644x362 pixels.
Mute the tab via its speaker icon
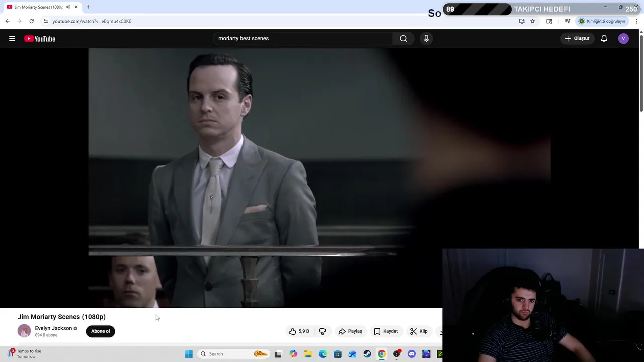coord(68,7)
